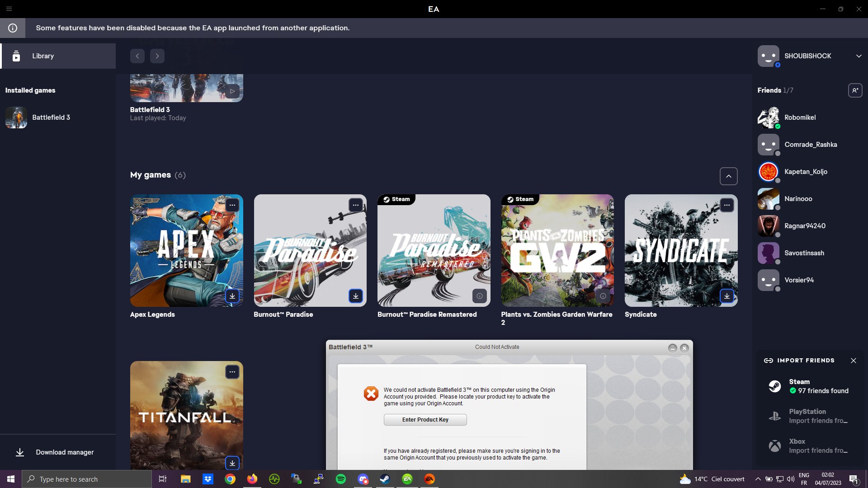This screenshot has width=868, height=488.
Task: Open friend Savostinsash
Action: point(809,253)
